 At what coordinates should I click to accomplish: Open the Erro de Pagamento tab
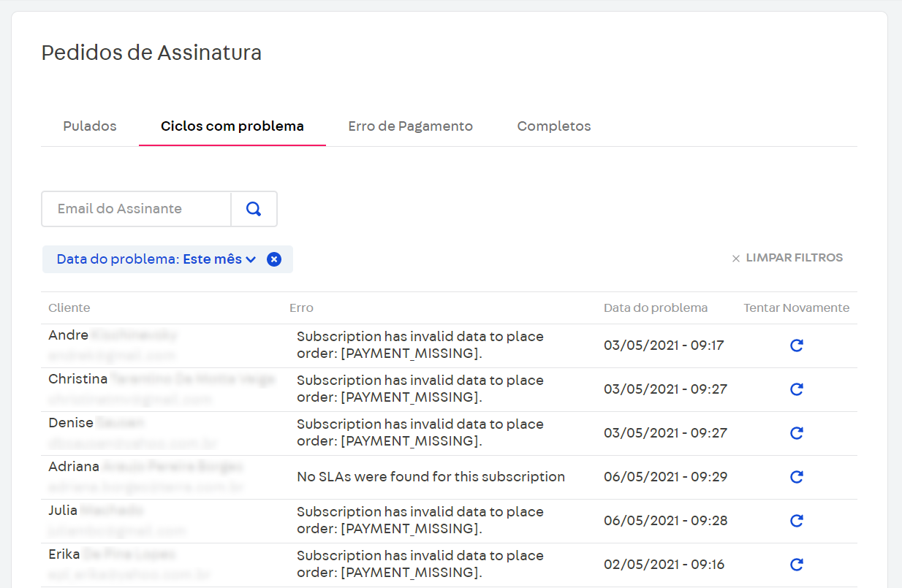pos(410,126)
